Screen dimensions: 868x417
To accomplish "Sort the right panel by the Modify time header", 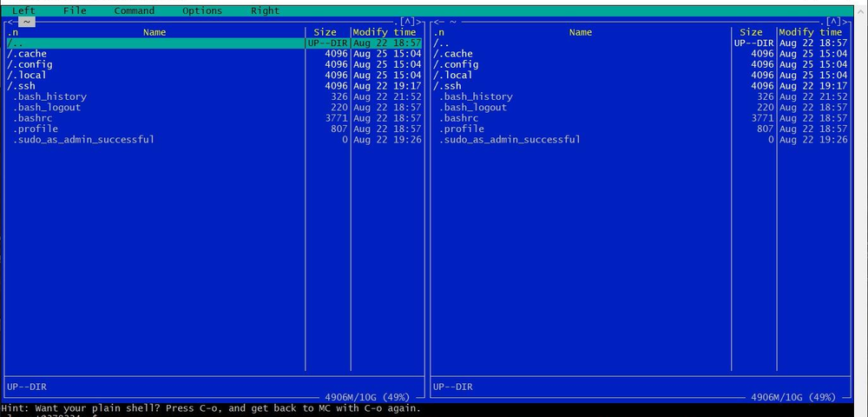I will tap(811, 32).
